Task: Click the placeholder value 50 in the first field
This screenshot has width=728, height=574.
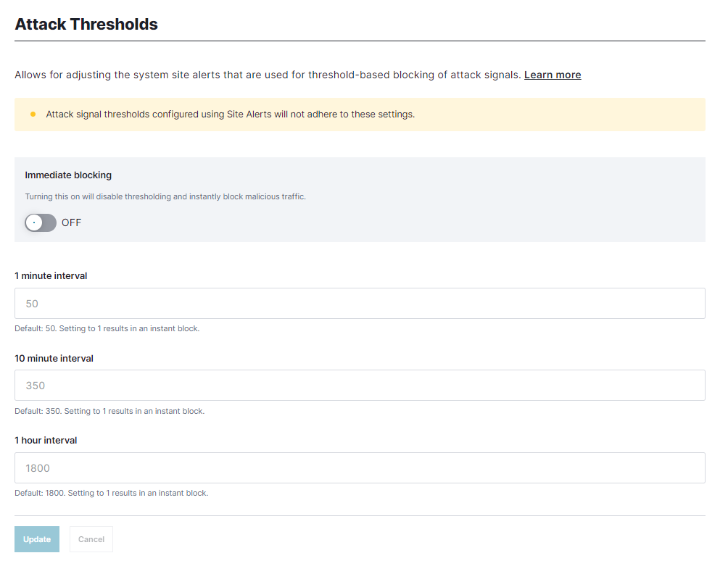Action: pyautogui.click(x=31, y=303)
